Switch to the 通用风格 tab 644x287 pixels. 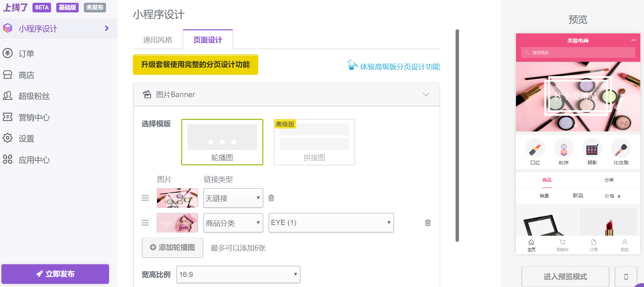158,40
